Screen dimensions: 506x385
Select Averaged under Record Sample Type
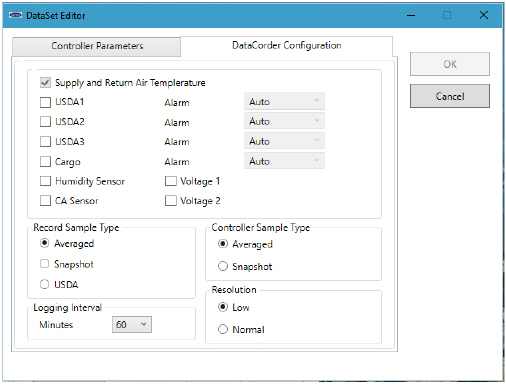point(44,243)
